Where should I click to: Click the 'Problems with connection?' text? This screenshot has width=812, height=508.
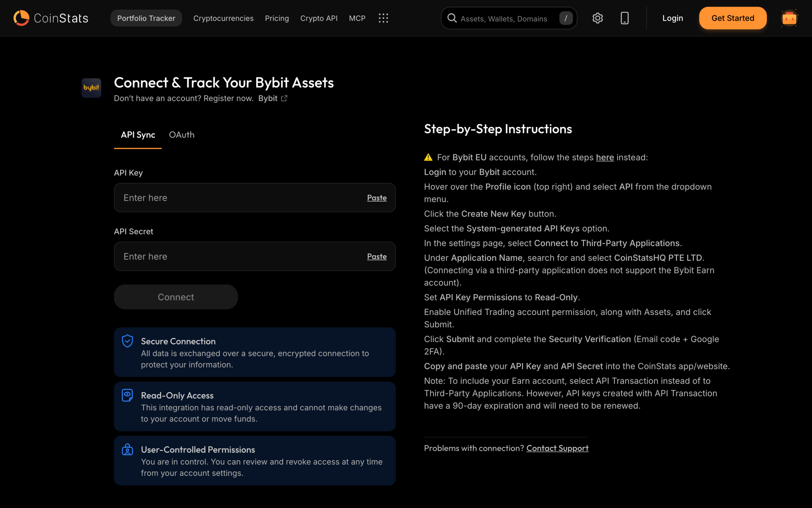[x=474, y=448]
